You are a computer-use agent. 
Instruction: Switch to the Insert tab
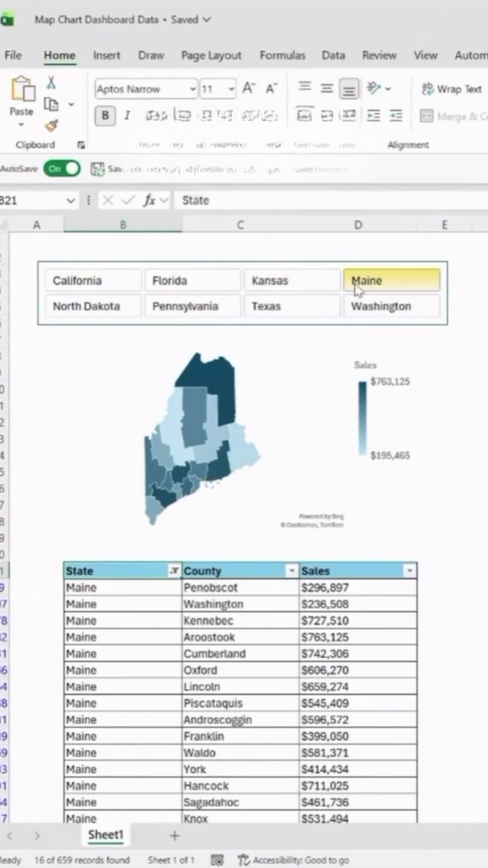tap(107, 55)
